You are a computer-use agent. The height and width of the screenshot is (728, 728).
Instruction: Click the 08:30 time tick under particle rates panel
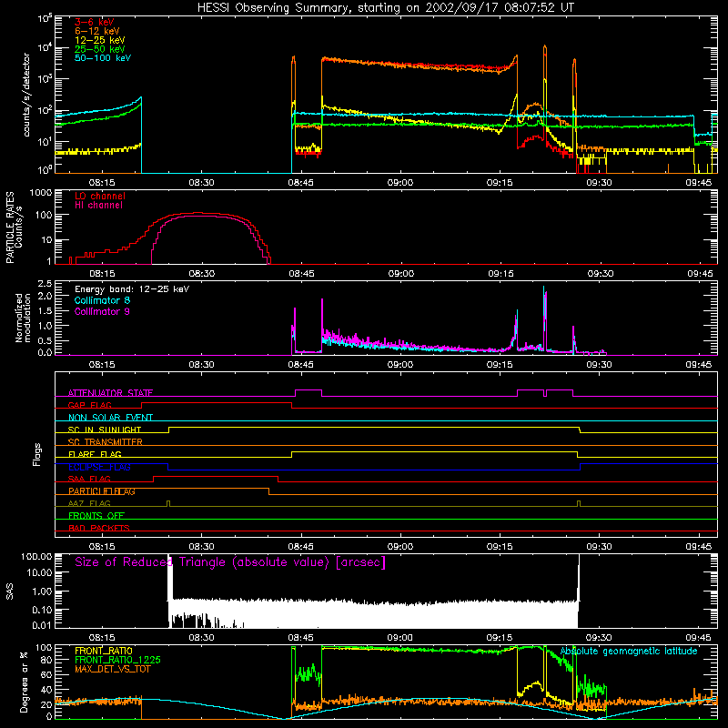201,274
